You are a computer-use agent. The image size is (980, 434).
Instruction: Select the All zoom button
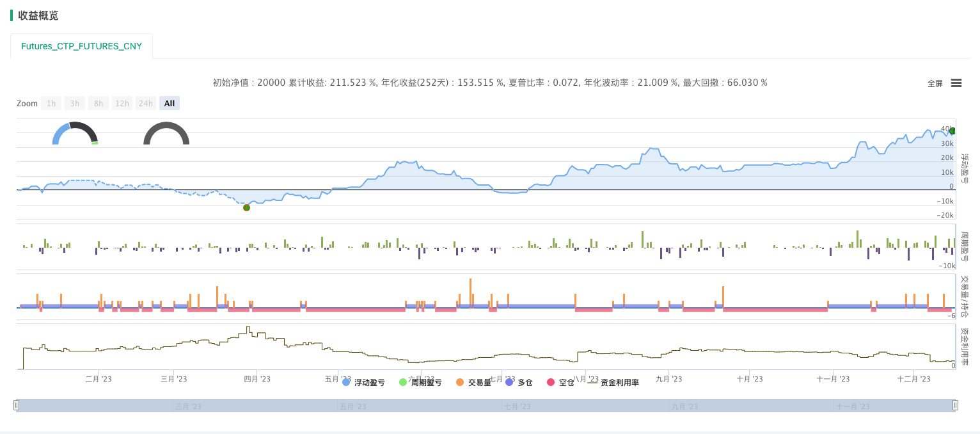click(168, 103)
